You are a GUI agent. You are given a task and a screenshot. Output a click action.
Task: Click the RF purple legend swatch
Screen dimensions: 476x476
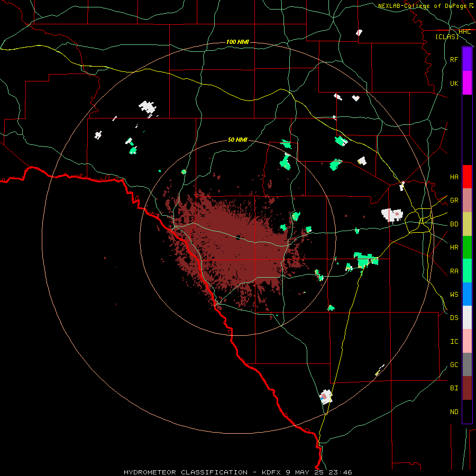point(467,59)
